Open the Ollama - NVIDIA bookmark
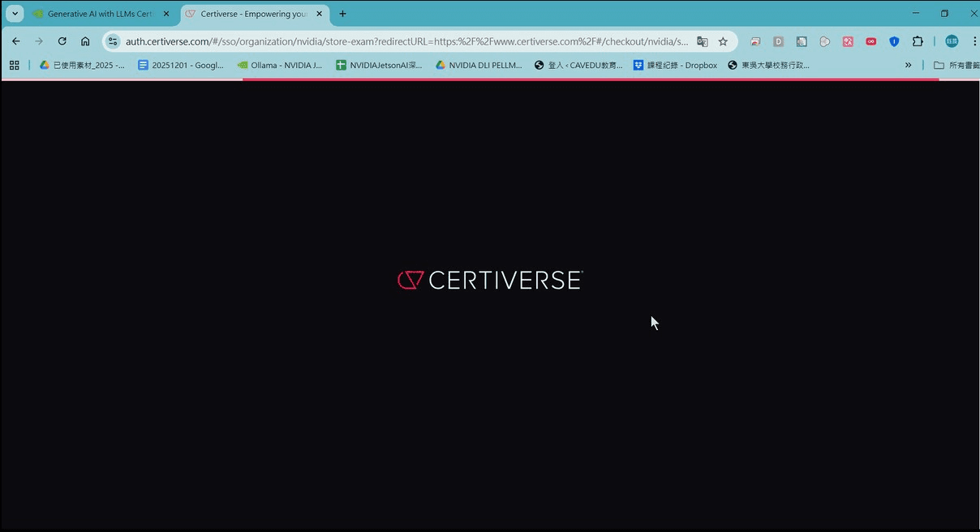 coord(280,65)
